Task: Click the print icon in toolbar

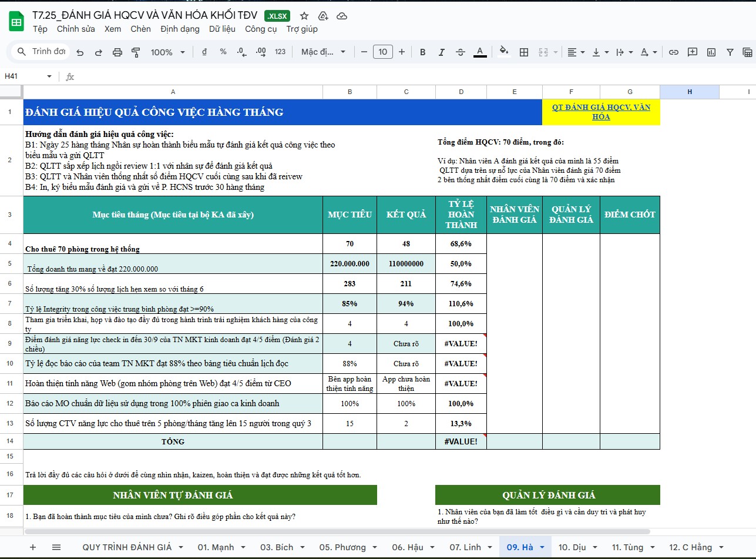Action: click(x=117, y=52)
